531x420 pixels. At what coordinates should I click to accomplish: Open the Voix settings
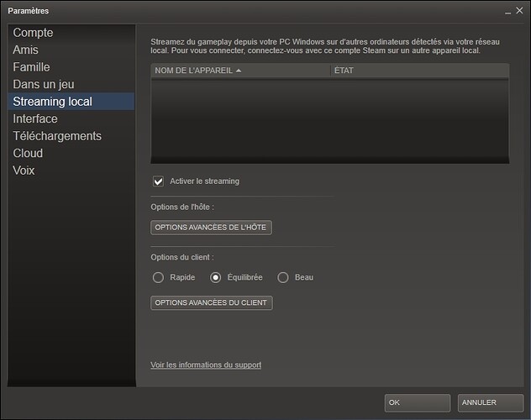[x=24, y=171]
